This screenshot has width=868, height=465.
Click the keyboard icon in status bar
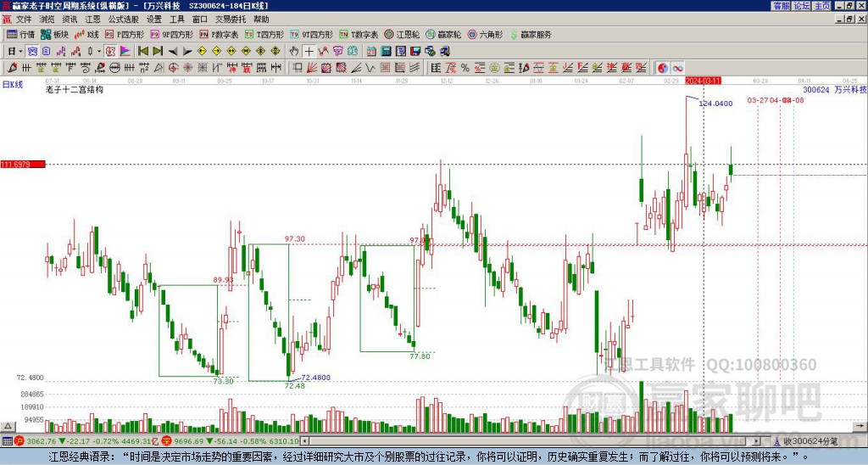tap(7, 441)
